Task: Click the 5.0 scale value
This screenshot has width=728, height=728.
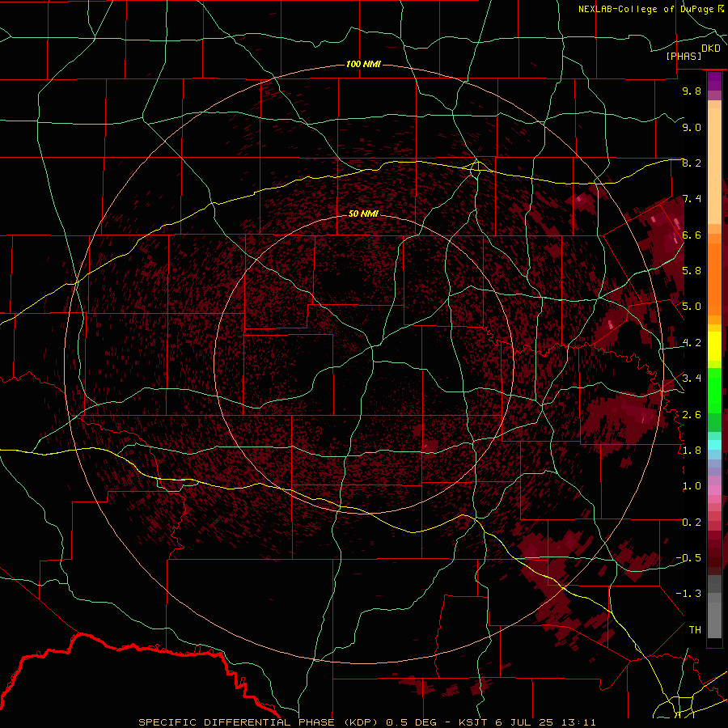Action: click(692, 307)
